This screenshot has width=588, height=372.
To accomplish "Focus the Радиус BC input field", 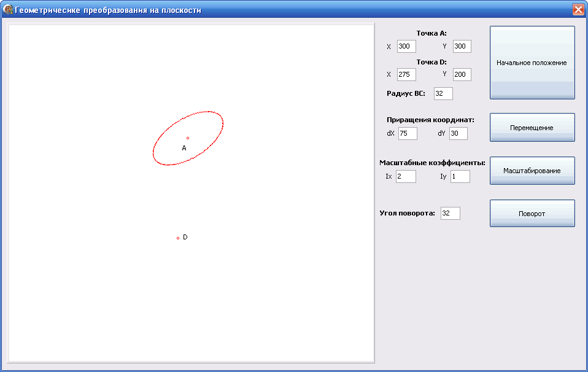I will [x=443, y=93].
